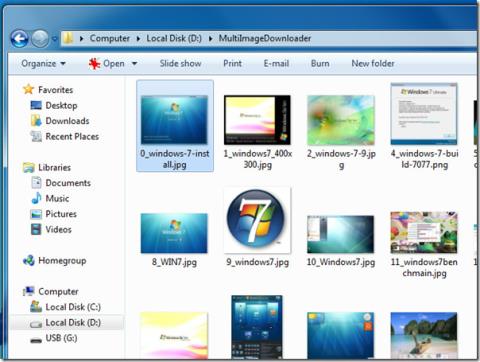The width and height of the screenshot is (480, 362).
Task: Select Local Disk (D:) breadcrumb in address bar
Action: pos(174,38)
